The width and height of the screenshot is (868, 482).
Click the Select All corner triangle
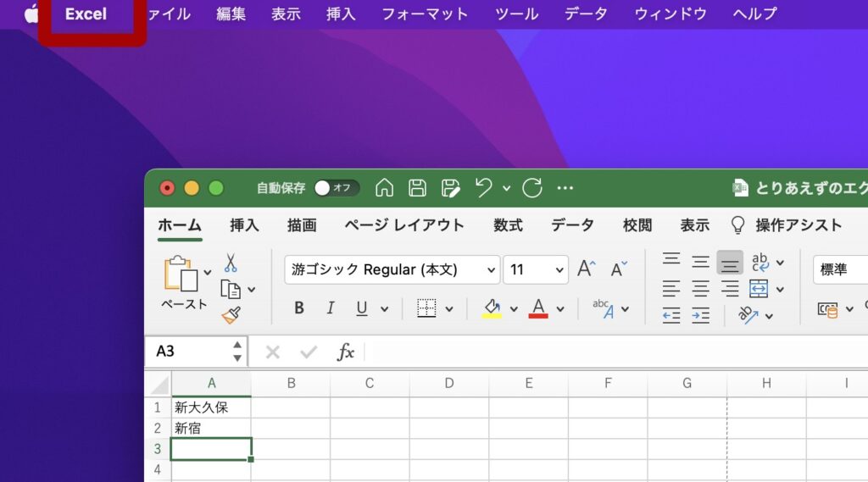pos(159,385)
